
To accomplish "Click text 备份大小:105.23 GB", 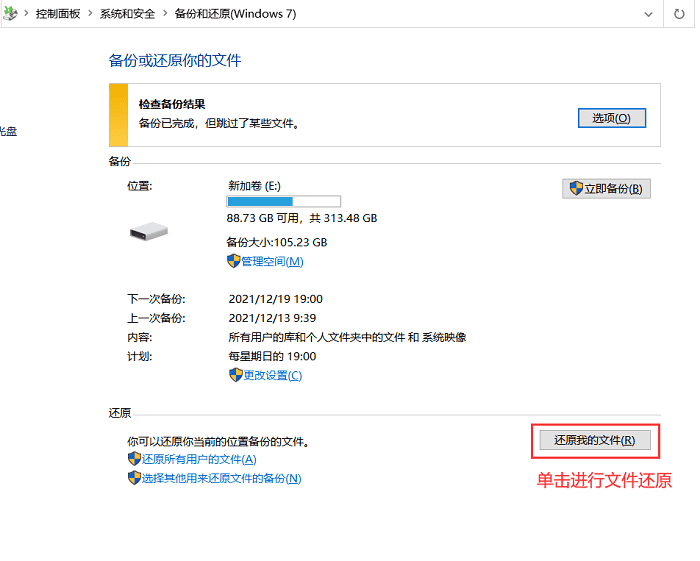I will pyautogui.click(x=277, y=242).
